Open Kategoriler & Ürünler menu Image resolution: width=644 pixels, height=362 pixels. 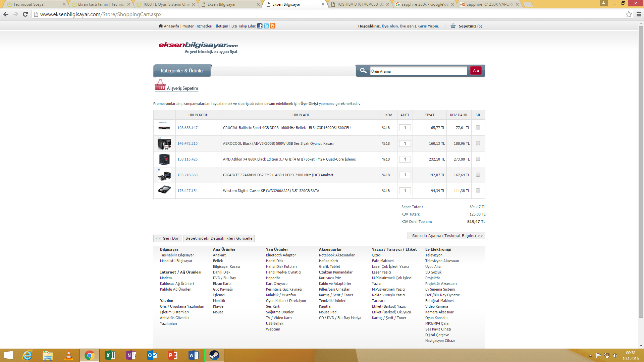click(182, 71)
